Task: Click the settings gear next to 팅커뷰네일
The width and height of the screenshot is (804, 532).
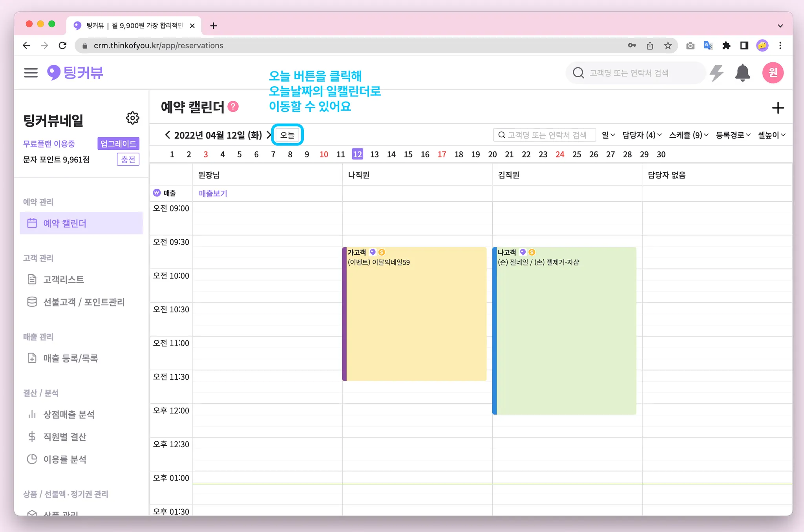Action: 133,118
